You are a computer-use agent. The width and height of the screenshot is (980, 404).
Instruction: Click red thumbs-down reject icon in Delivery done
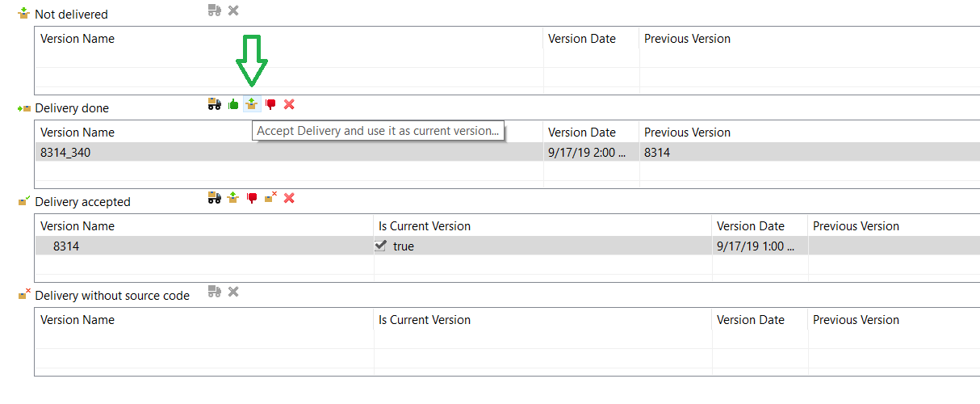tap(270, 104)
